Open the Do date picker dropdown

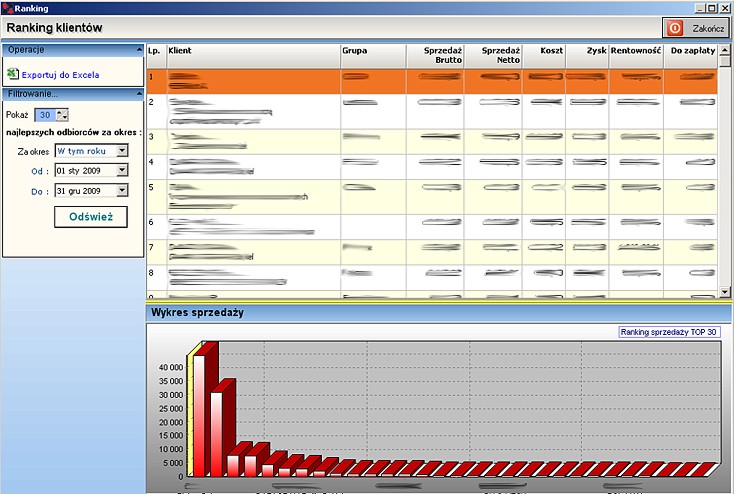122,190
